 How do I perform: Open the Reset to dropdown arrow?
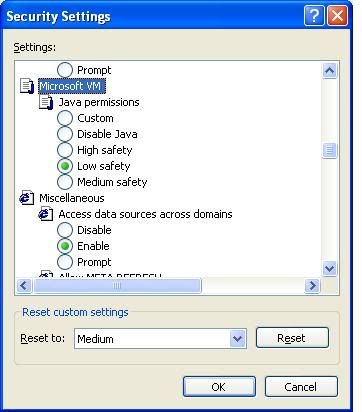[238, 339]
